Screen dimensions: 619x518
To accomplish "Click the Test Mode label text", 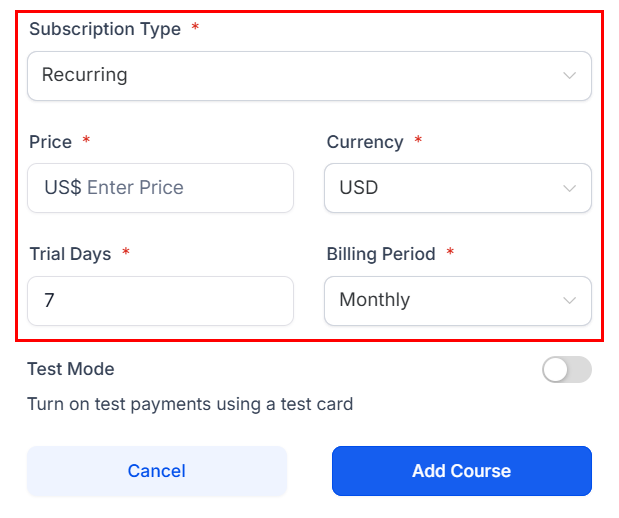I will click(71, 369).
